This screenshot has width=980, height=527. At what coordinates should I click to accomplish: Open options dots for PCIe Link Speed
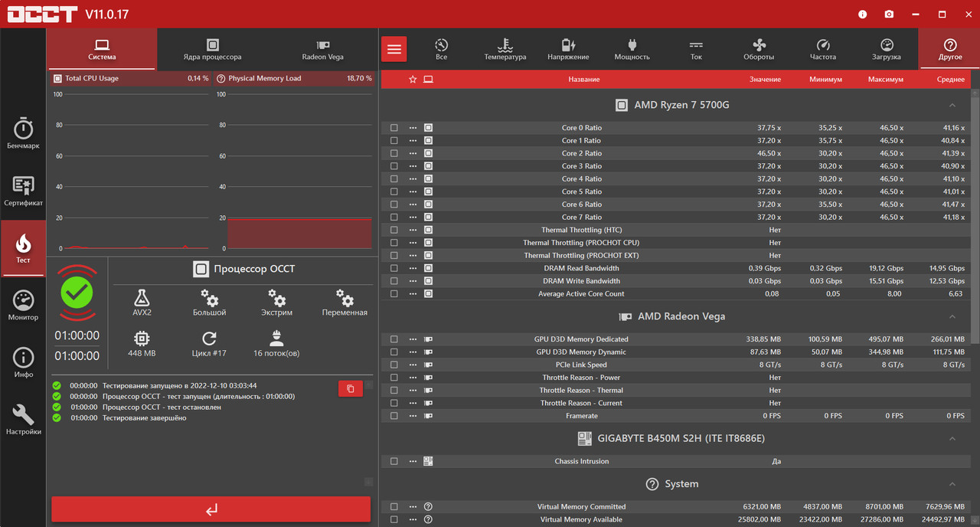413,365
